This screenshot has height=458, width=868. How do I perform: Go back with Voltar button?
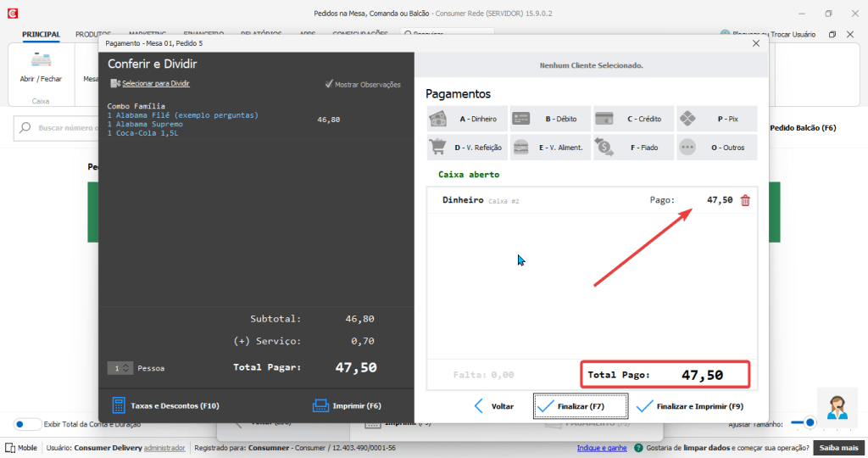[493, 405]
